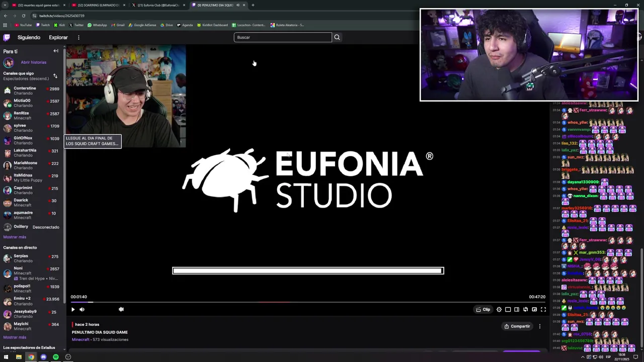Open the Explorar page
Screen dimensions: 644x362
coord(58,37)
